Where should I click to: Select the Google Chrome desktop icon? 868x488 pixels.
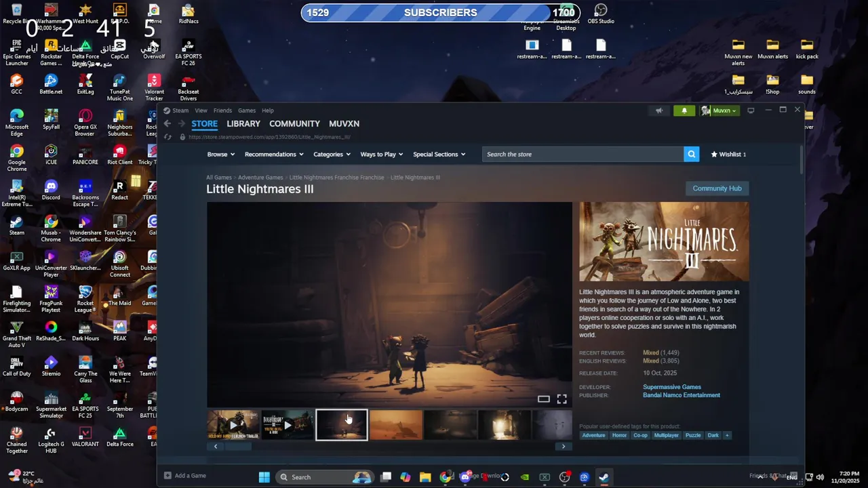pyautogui.click(x=17, y=157)
